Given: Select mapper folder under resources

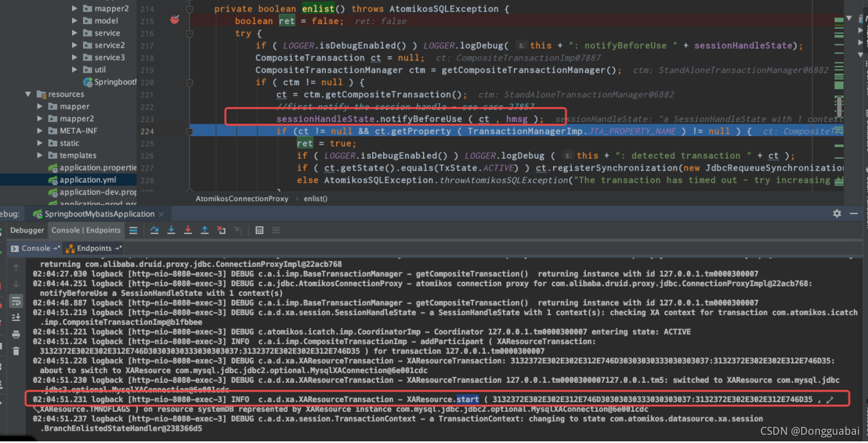Looking at the screenshot, I should (74, 107).
